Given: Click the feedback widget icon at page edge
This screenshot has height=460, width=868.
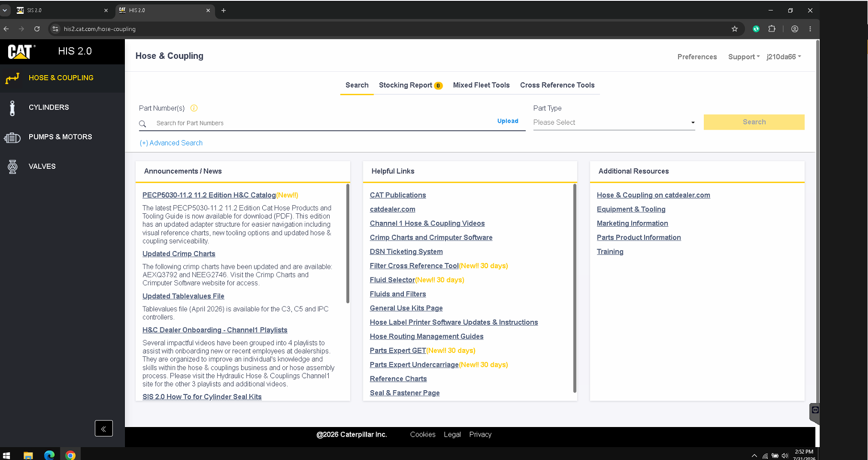Looking at the screenshot, I should pyautogui.click(x=815, y=410).
